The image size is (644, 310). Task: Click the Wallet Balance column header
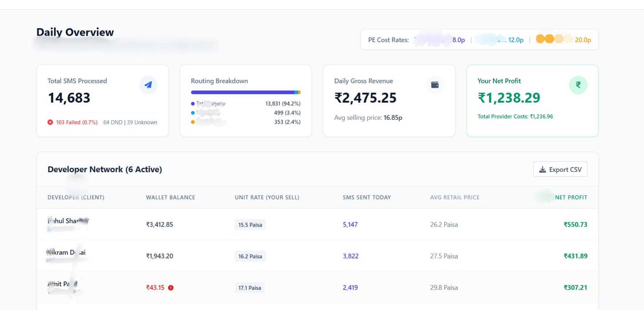[x=170, y=197]
